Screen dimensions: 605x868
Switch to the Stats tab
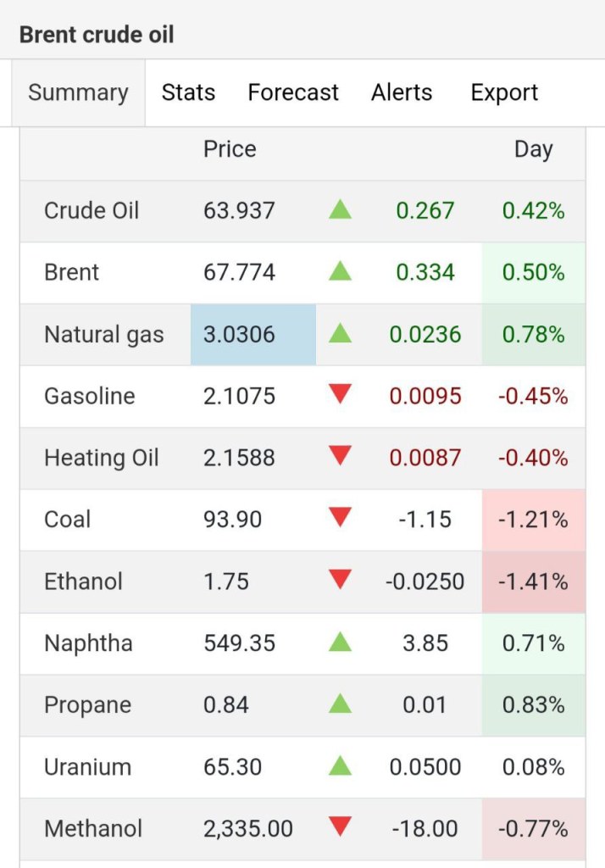click(188, 92)
